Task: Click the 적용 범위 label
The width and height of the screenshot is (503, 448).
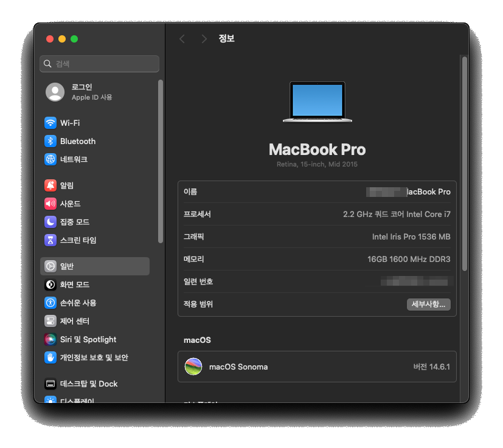Action: (198, 304)
